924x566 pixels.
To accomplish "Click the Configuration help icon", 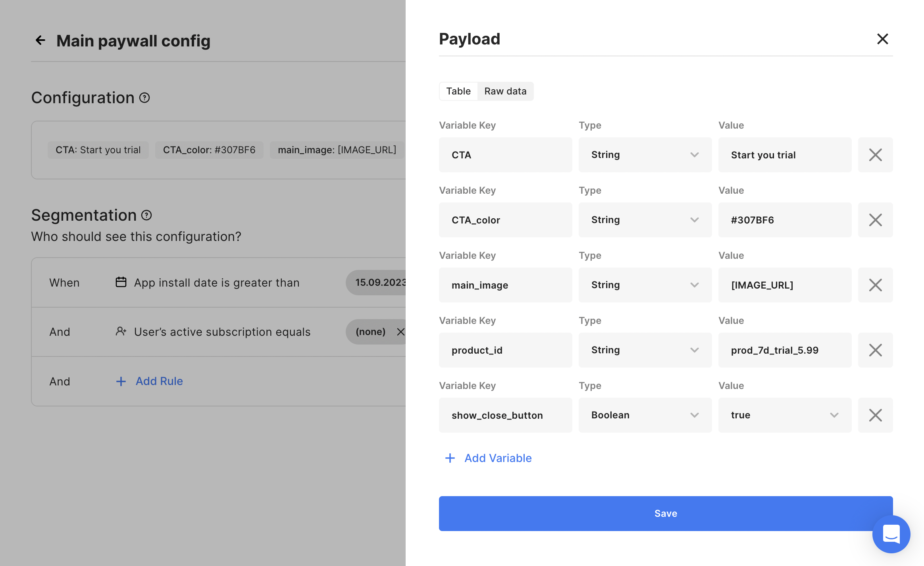I will point(144,98).
